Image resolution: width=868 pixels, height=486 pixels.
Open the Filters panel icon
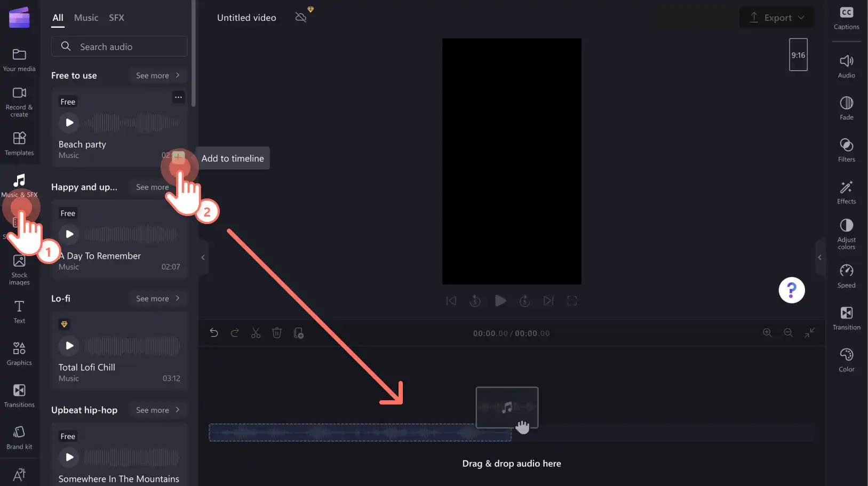point(846,150)
